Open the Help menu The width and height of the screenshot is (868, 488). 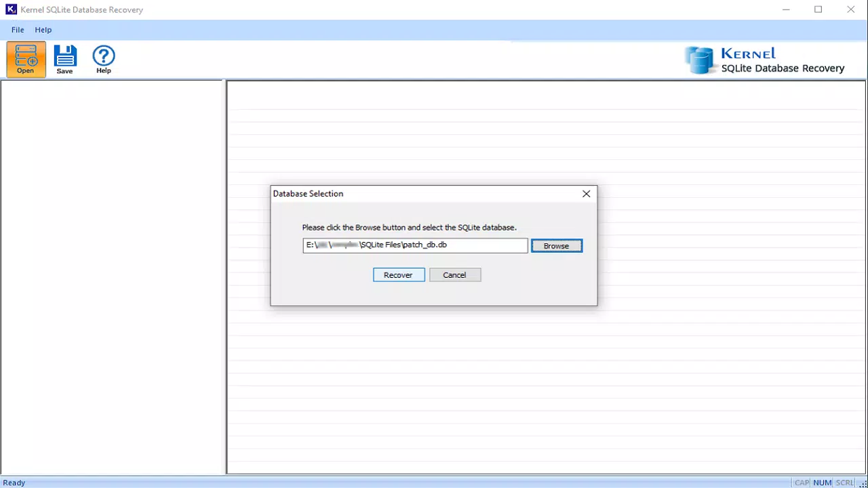tap(43, 30)
